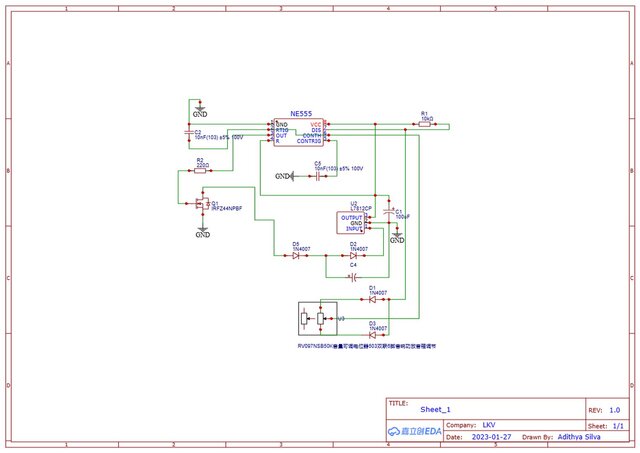Viewport: 640px width, 453px height.
Task: Click the R1 10kΩ resistor symbol
Action: click(424, 124)
